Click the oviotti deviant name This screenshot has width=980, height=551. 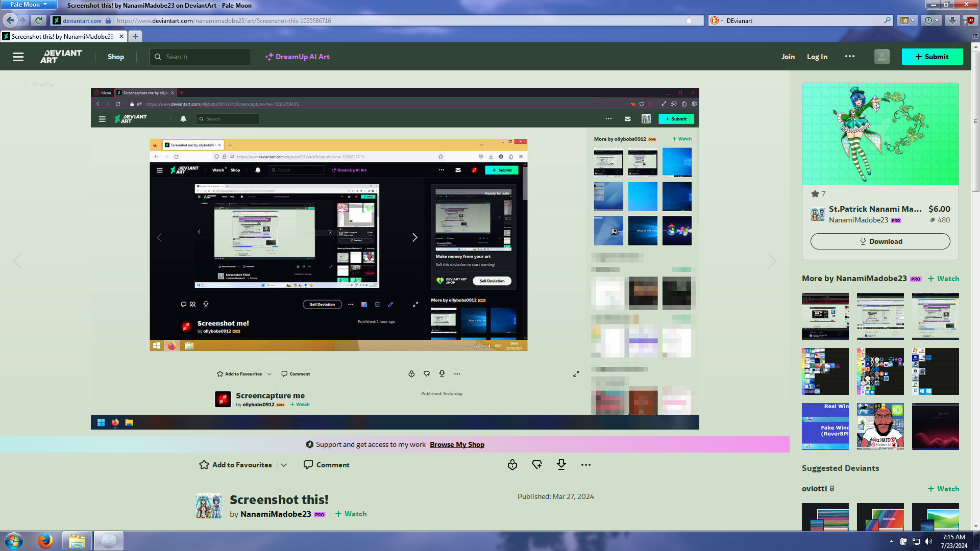(814, 489)
